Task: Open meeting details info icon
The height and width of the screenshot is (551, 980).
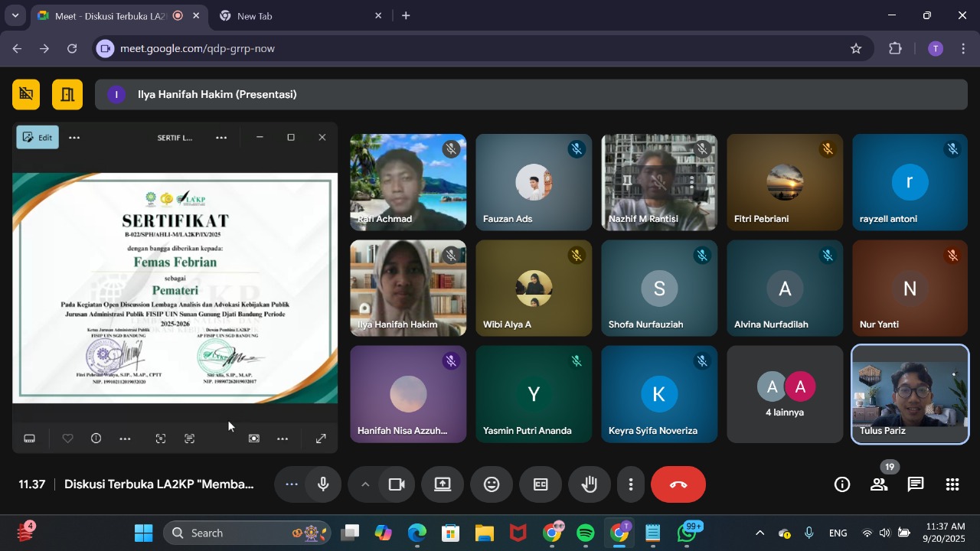Action: pos(842,484)
